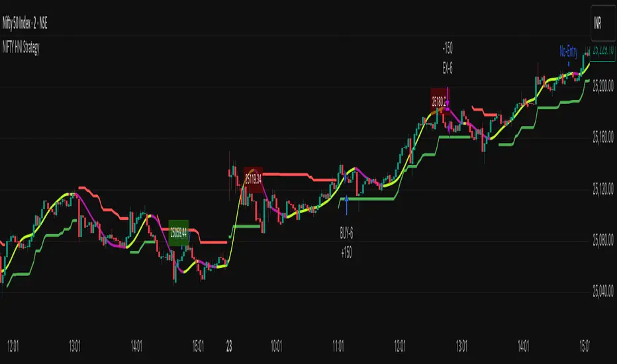Click the BUY-6 entry label
This screenshot has width=617, height=364.
[x=346, y=234]
